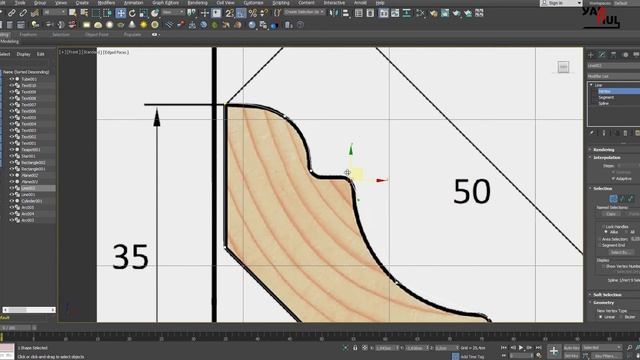
Task: Open the Animation menu
Action: pos(133,2)
